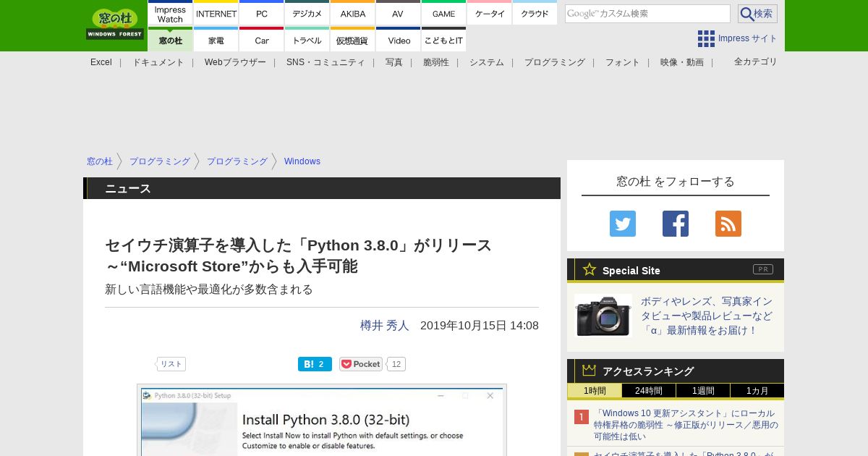
Task: Switch ranking to the 1カ月 tab
Action: click(x=757, y=391)
